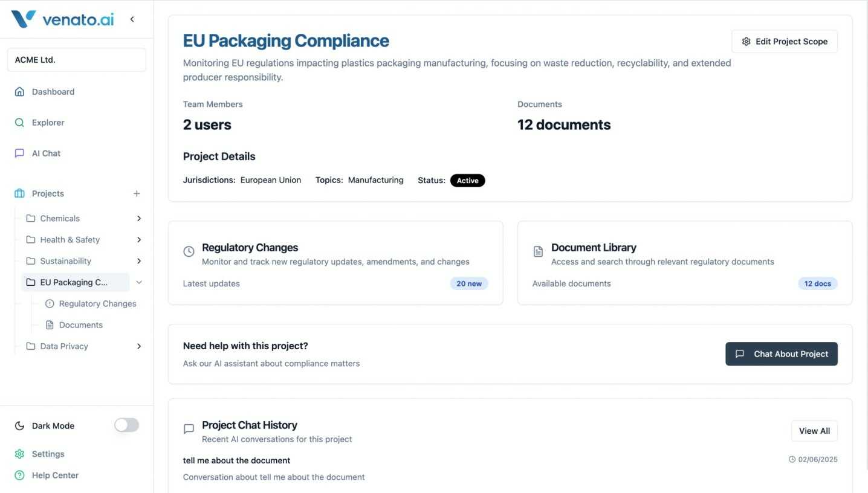Expand the Health & Safety folder
Image resolution: width=868 pixels, height=493 pixels.
point(139,240)
